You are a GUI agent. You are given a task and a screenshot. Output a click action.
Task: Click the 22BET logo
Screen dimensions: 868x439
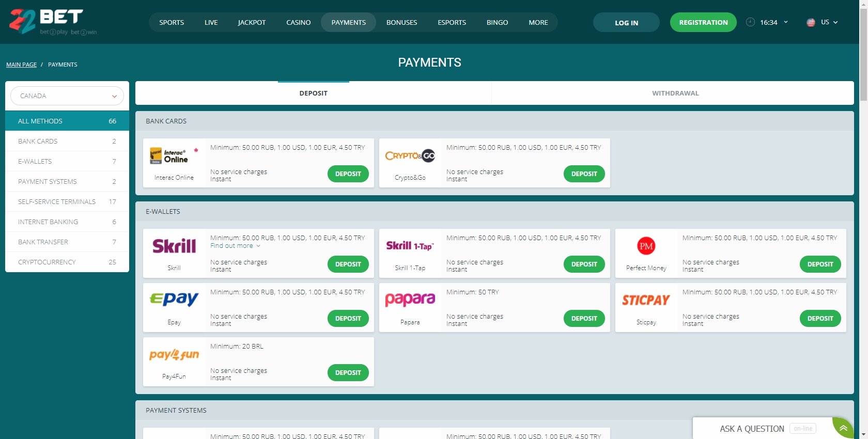[53, 22]
